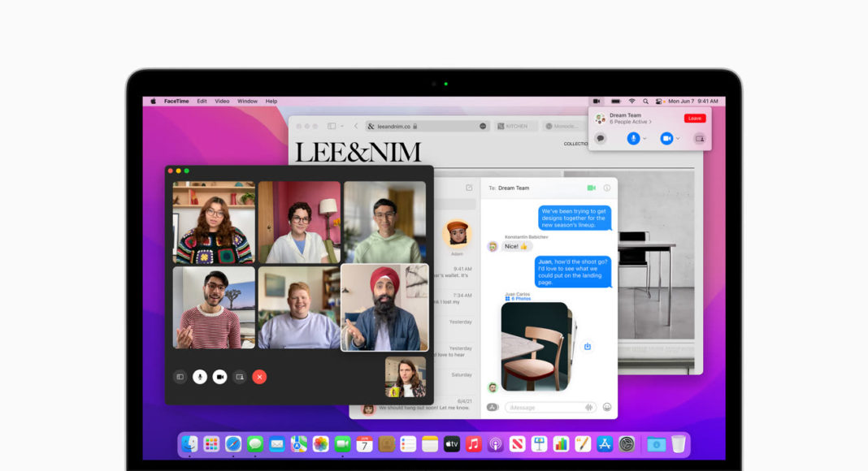This screenshot has height=471, width=868.
Task: Click the 6 Photos label
Action: click(518, 299)
